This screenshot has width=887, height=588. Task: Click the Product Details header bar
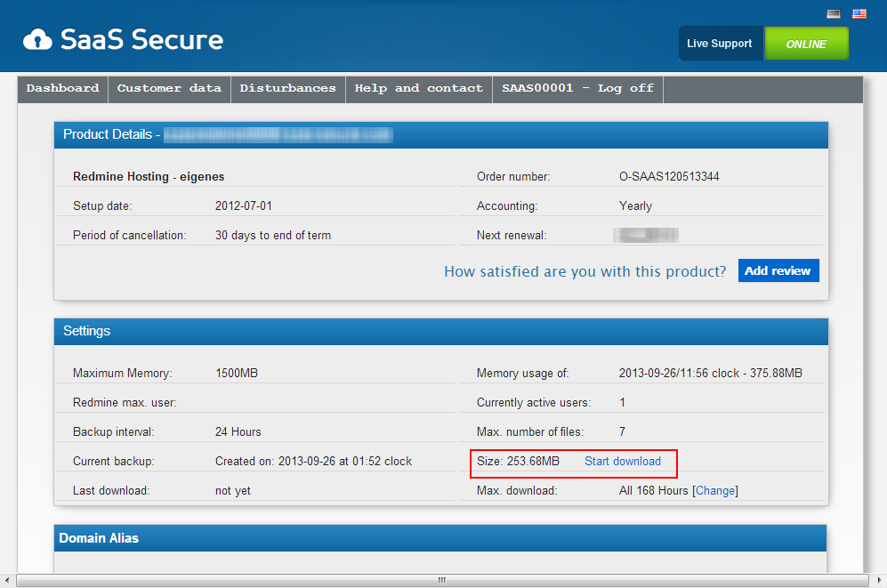pos(107,134)
